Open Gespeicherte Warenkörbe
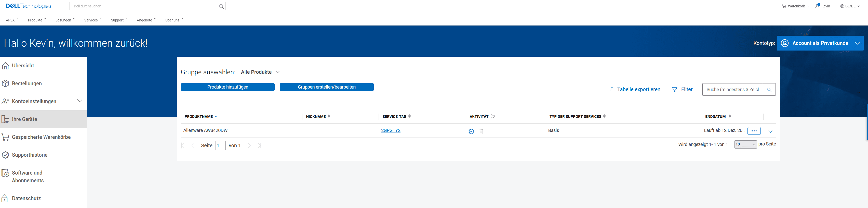 coord(41,137)
